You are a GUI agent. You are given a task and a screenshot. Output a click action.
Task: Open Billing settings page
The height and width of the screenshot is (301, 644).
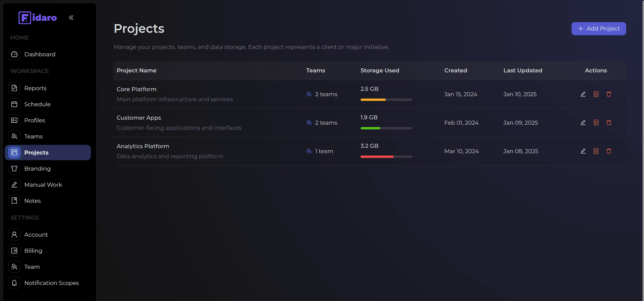[x=33, y=251]
